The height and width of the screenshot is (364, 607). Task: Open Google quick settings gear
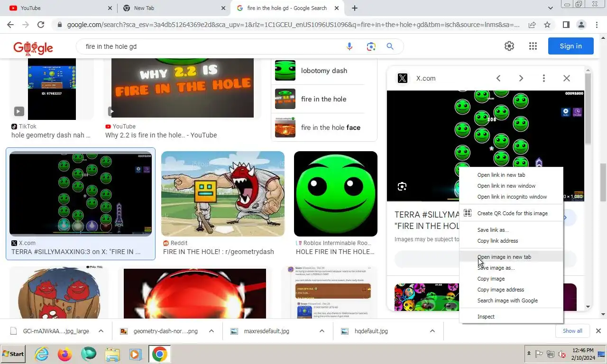click(509, 46)
